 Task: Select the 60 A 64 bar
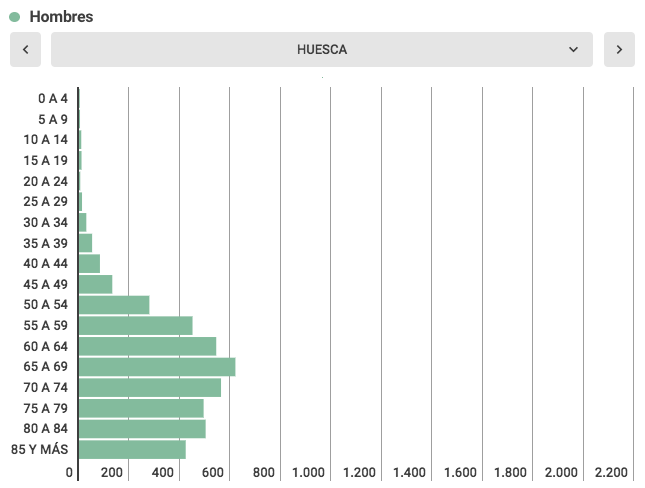coord(147,346)
